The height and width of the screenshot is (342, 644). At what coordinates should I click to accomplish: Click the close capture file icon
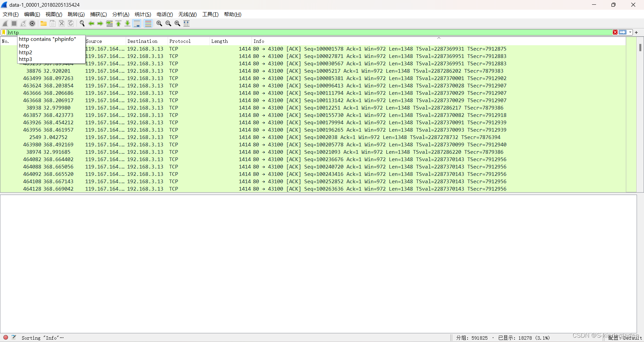(62, 23)
